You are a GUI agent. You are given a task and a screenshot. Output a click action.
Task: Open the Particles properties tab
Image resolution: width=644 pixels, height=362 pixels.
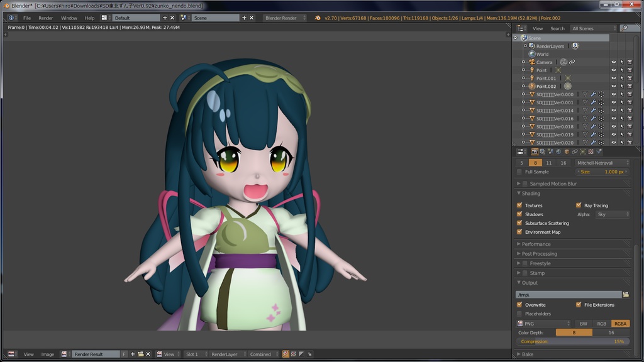tap(583, 151)
